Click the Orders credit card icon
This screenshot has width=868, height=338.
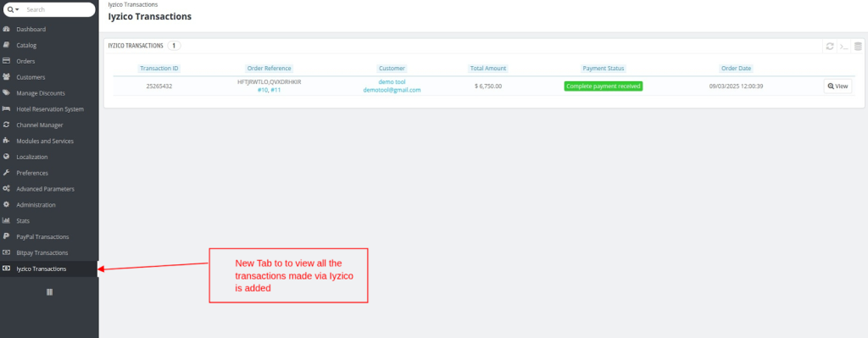point(6,61)
